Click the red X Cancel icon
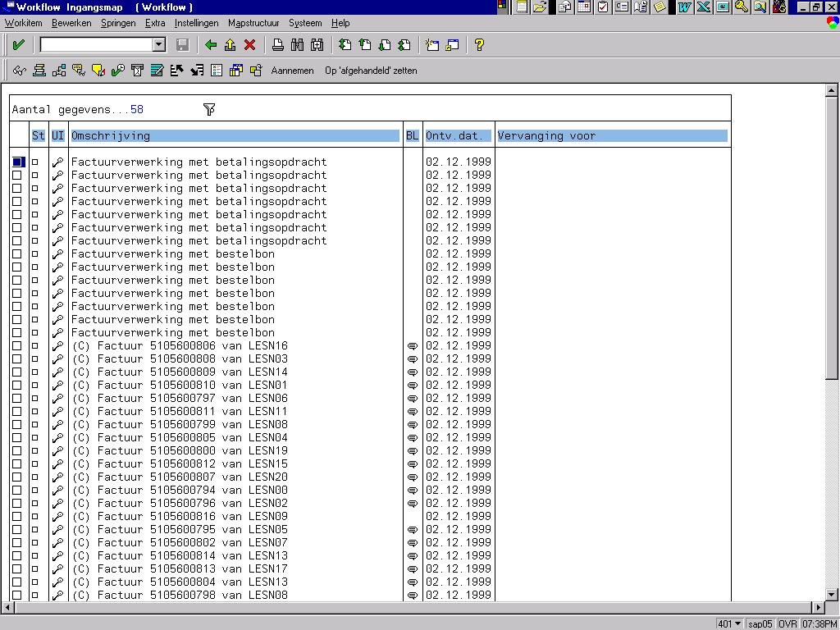 (249, 45)
